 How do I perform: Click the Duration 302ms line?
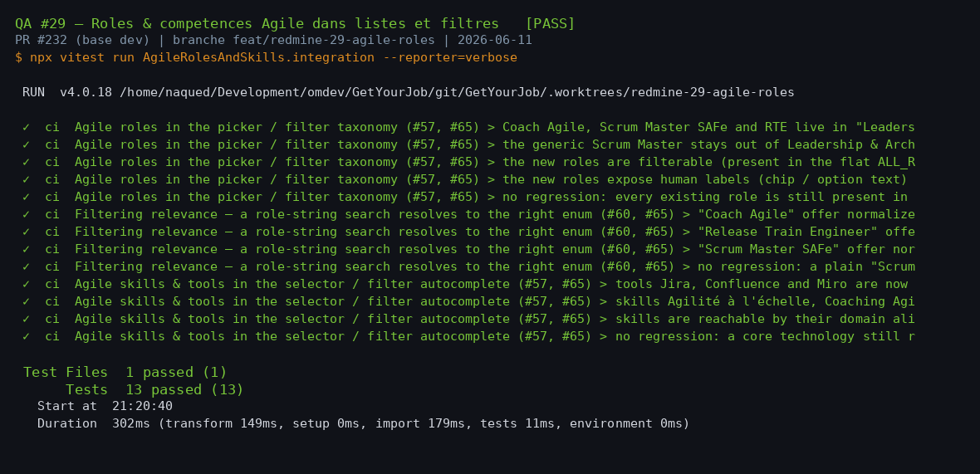coord(363,423)
